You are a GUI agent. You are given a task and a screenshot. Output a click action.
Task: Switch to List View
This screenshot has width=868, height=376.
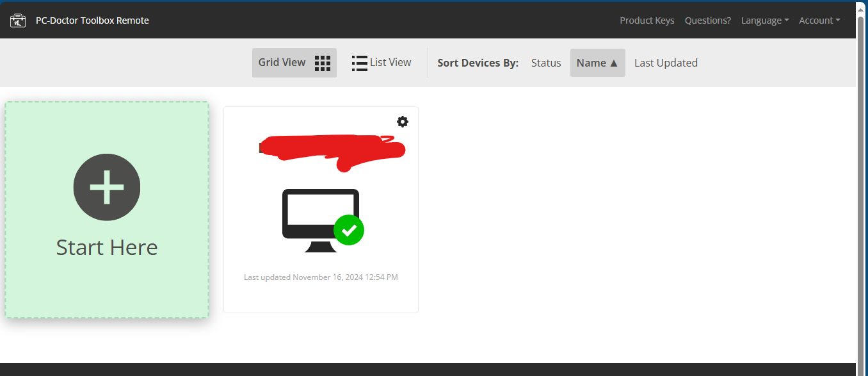pos(382,63)
